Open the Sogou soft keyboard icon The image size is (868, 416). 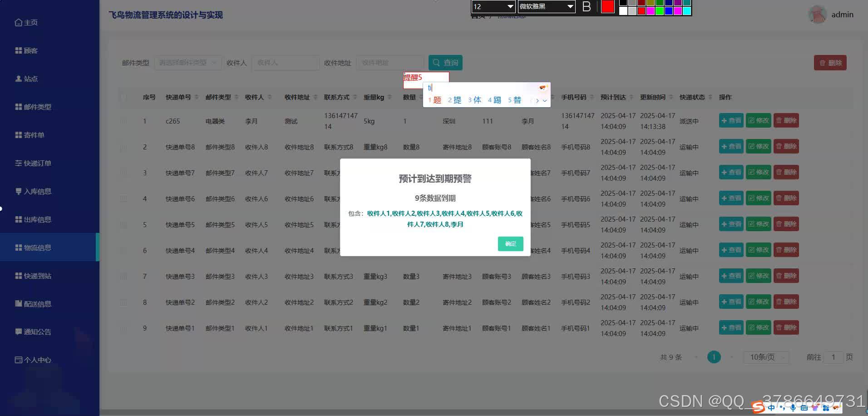pos(804,408)
